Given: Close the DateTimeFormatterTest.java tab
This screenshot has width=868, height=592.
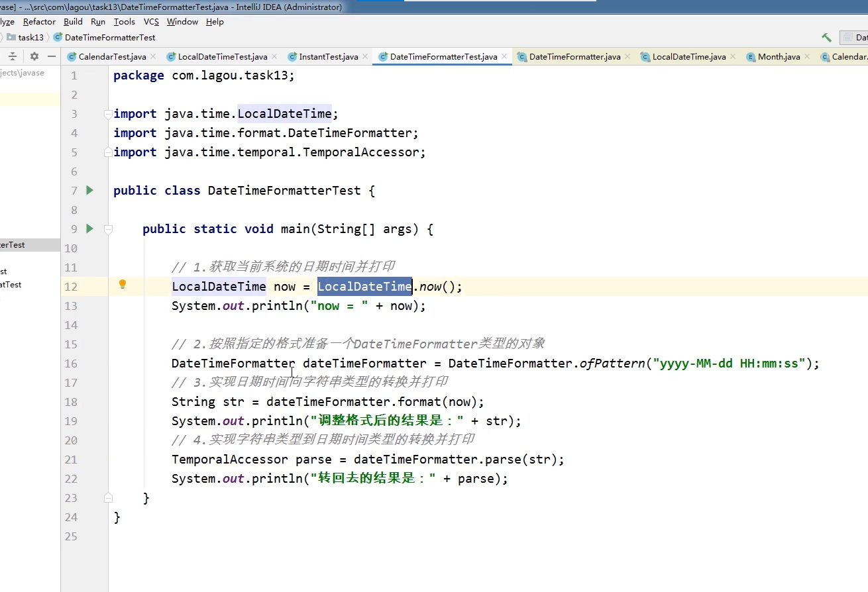Looking at the screenshot, I should (x=504, y=57).
